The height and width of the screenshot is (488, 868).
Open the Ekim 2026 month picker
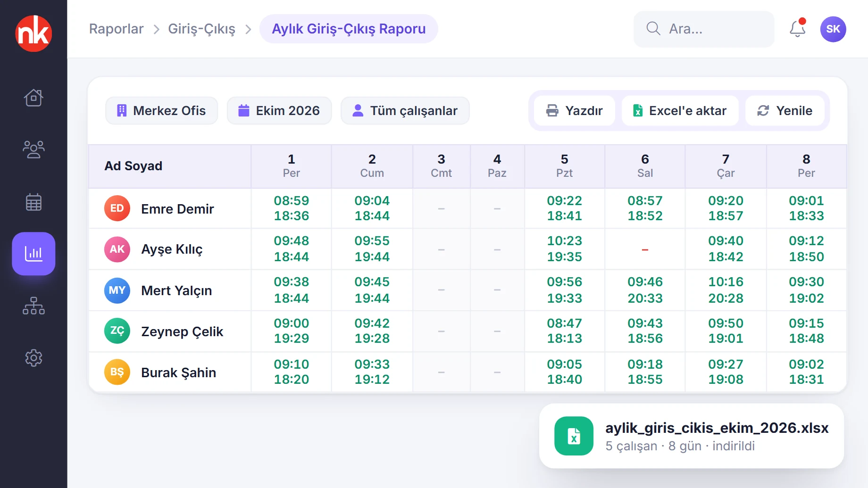tap(279, 111)
